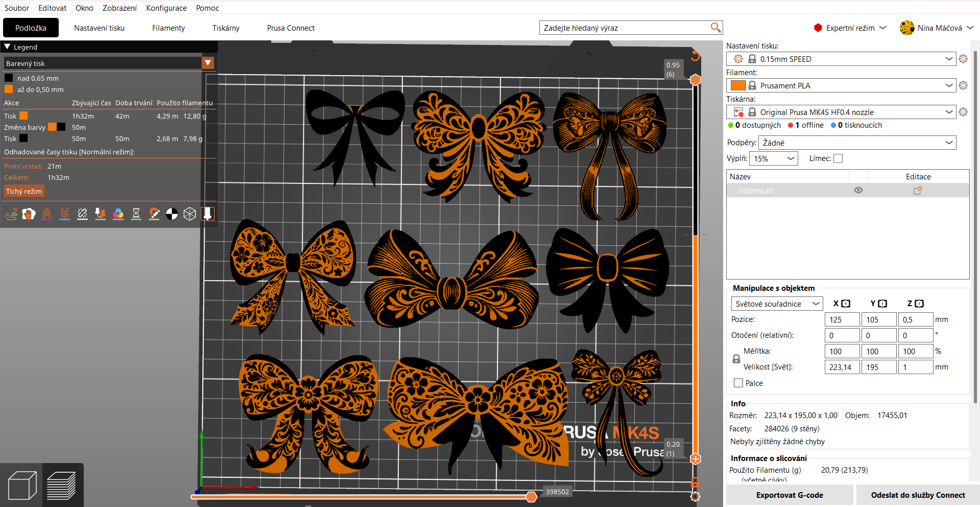Image resolution: width=980 pixels, height=507 pixels.
Task: Switch to 3D editor view cube icon
Action: [x=22, y=485]
